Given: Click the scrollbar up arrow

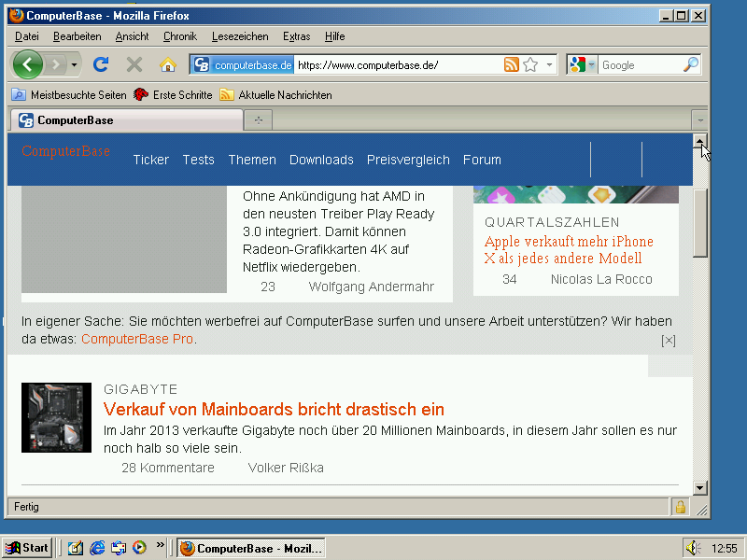Looking at the screenshot, I should point(699,141).
